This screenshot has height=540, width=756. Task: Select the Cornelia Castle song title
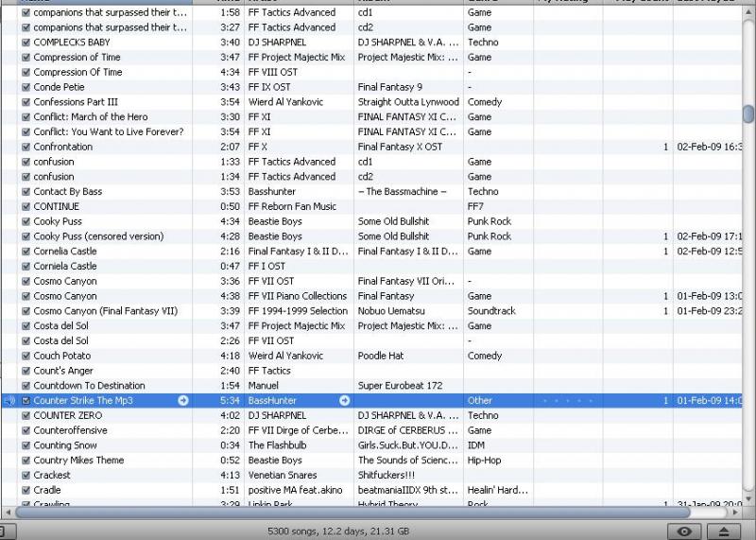[65, 252]
